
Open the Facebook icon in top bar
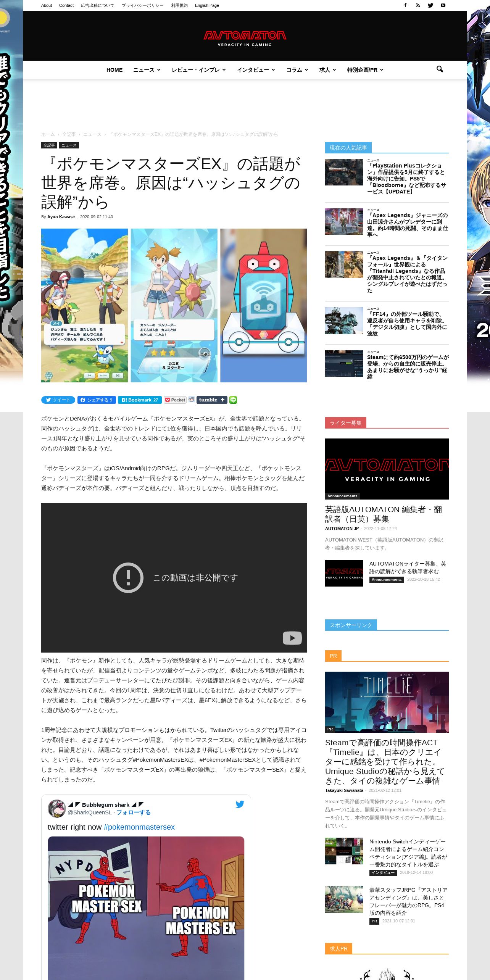pos(405,5)
